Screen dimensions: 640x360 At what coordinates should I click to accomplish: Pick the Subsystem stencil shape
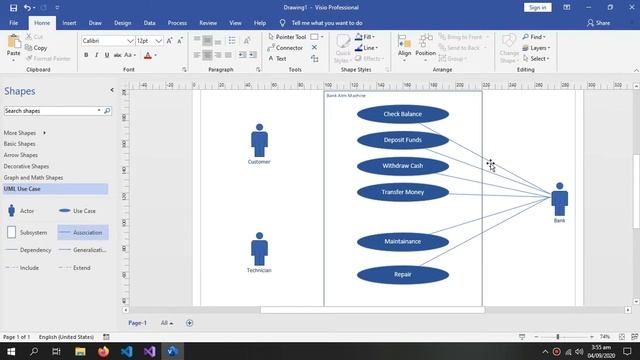pyautogui.click(x=27, y=232)
